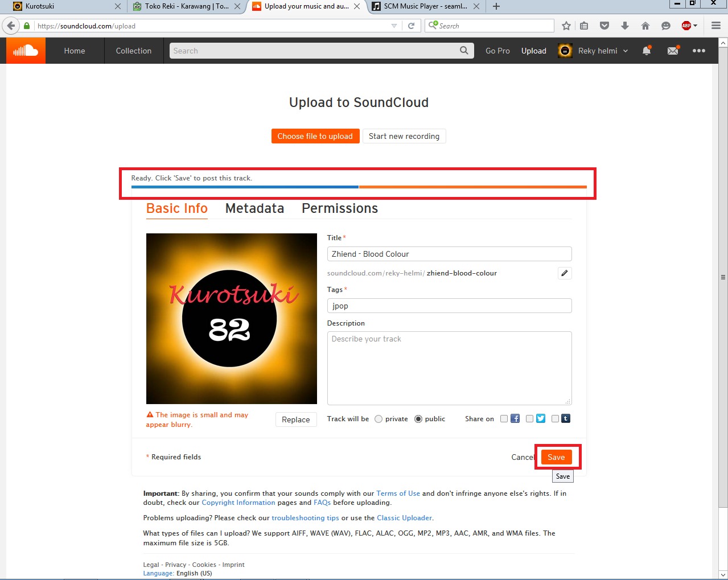Click the SoundCloud search box
This screenshot has height=580, width=728.
[x=322, y=51]
